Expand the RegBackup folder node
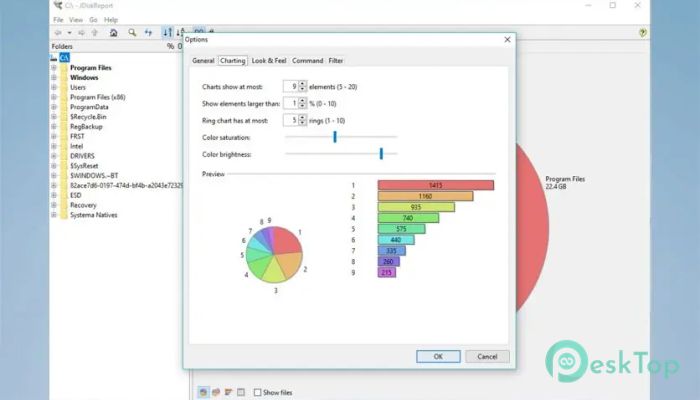This screenshot has width=700, height=400. click(x=54, y=127)
